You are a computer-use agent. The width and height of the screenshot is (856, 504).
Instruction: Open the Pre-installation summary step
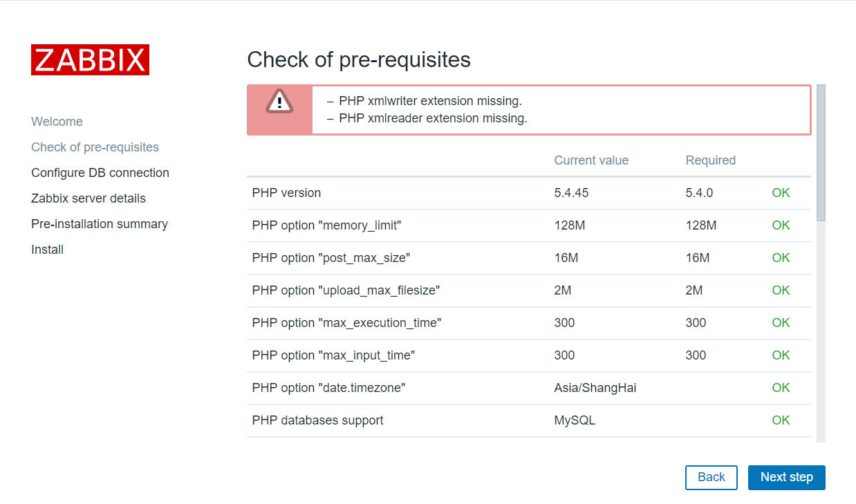[100, 223]
